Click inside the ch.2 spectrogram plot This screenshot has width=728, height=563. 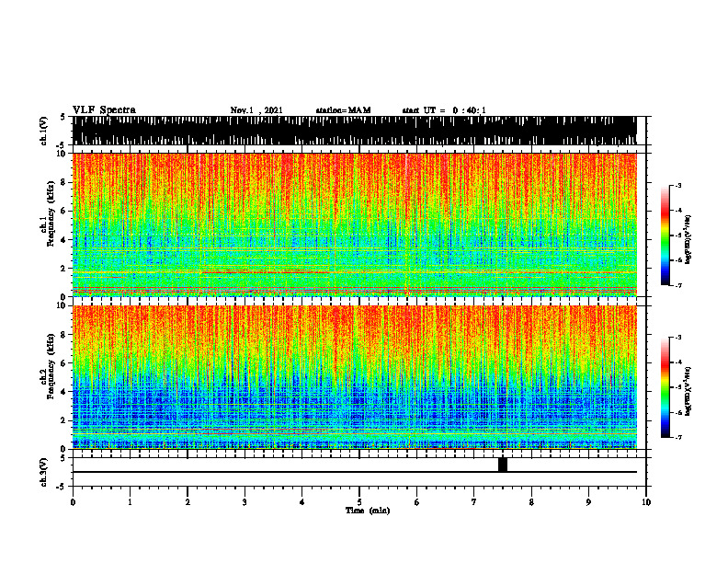[354, 377]
